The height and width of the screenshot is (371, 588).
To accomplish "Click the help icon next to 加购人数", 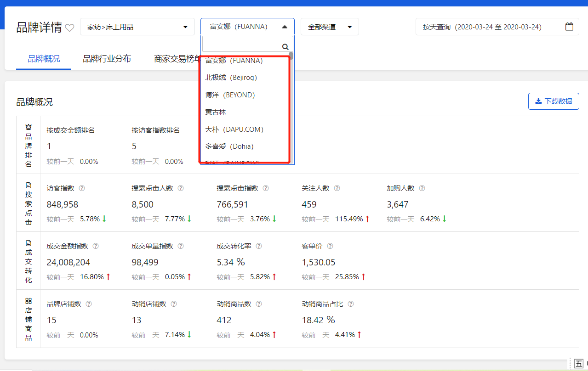I will pos(422,188).
